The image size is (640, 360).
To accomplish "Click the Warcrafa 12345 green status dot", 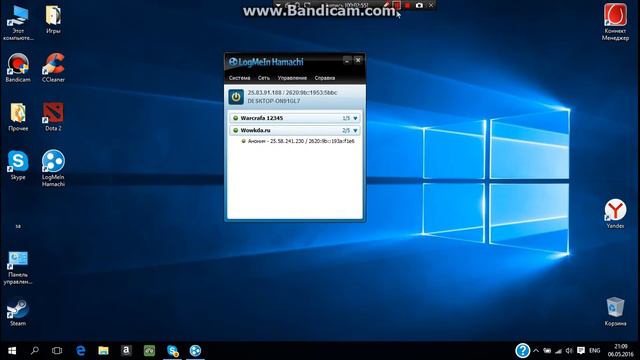I will (236, 118).
